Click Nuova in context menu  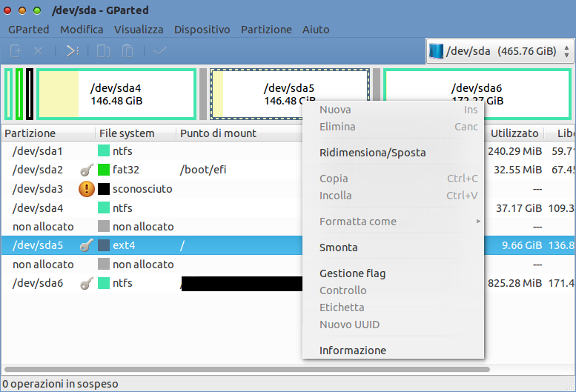click(x=393, y=110)
